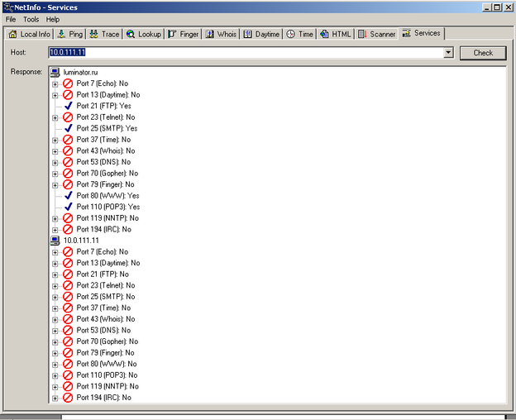The width and height of the screenshot is (516, 420).
Task: Switch to the Whois tab
Action: [221, 34]
